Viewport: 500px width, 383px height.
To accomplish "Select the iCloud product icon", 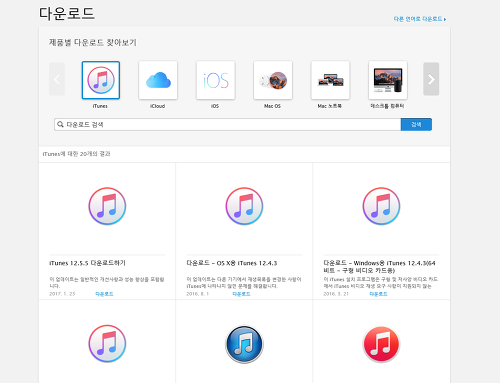I will pyautogui.click(x=158, y=80).
